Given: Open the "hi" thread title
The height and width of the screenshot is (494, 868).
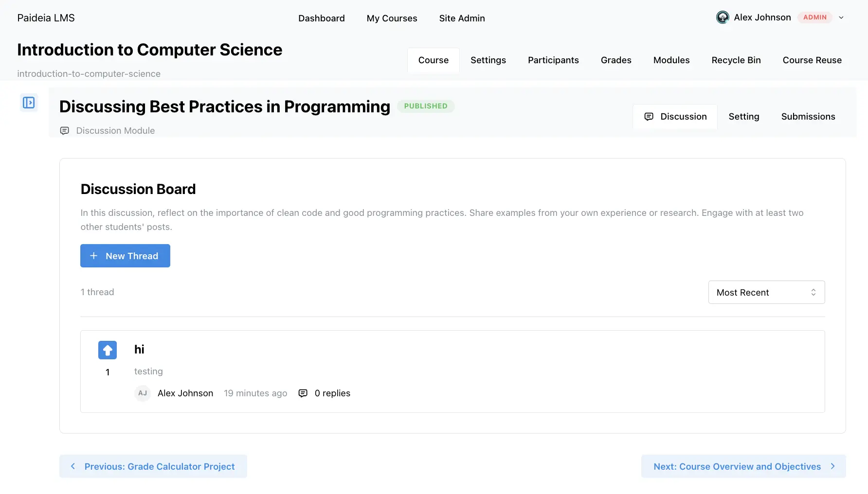Looking at the screenshot, I should (x=139, y=350).
